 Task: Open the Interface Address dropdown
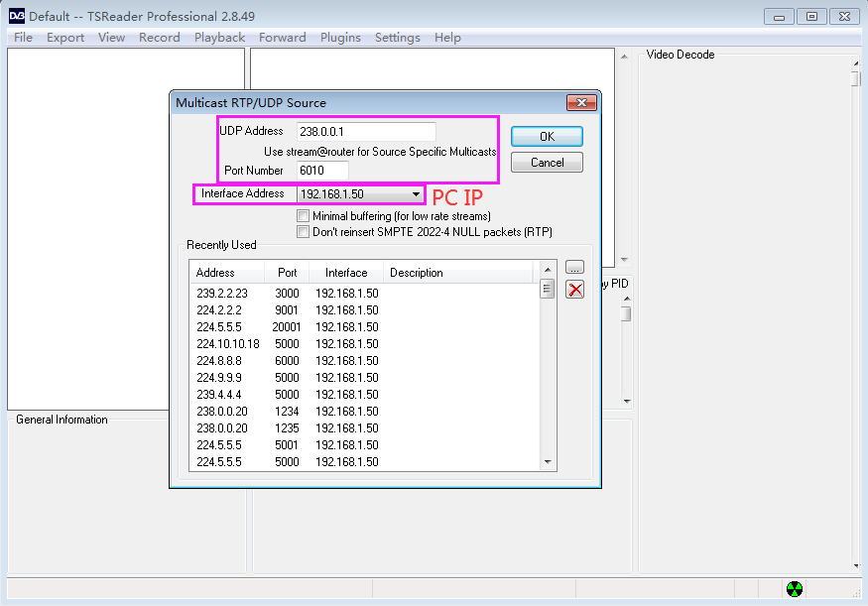click(416, 194)
